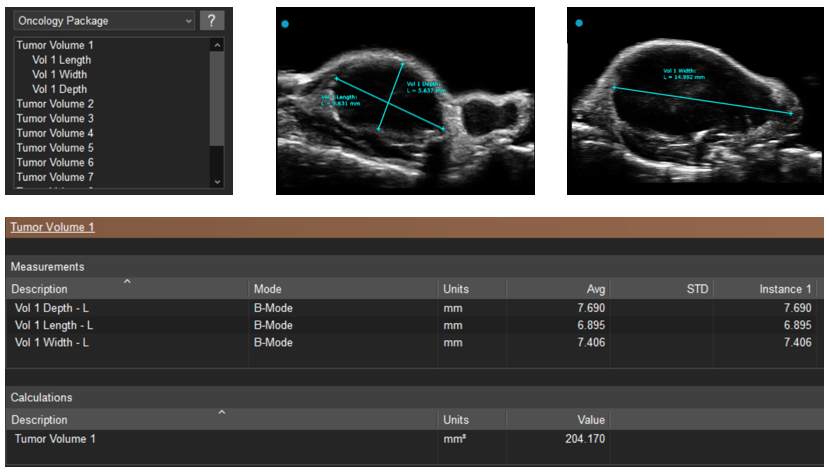Select the Vol 1 Depth - L row
The height and width of the screenshot is (473, 829).
(x=55, y=308)
